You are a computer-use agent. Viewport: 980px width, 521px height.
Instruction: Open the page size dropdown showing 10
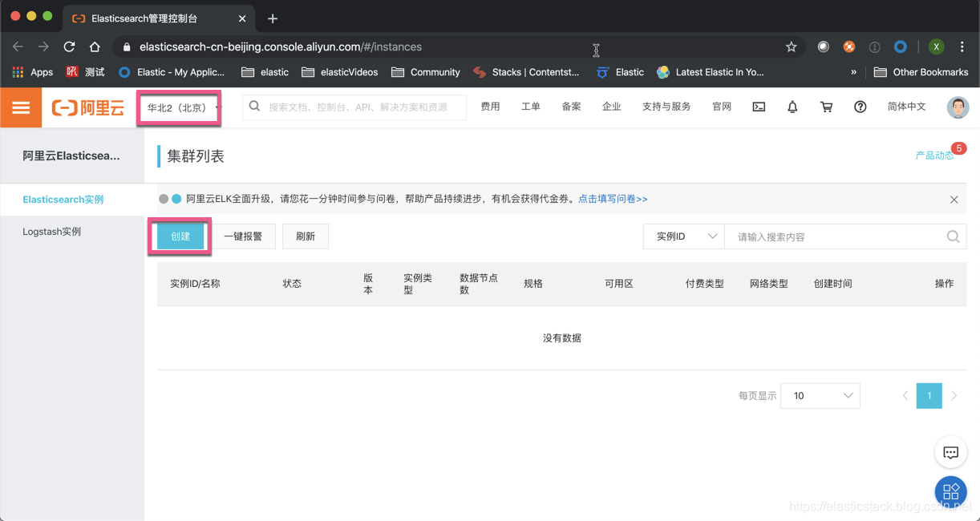[820, 396]
